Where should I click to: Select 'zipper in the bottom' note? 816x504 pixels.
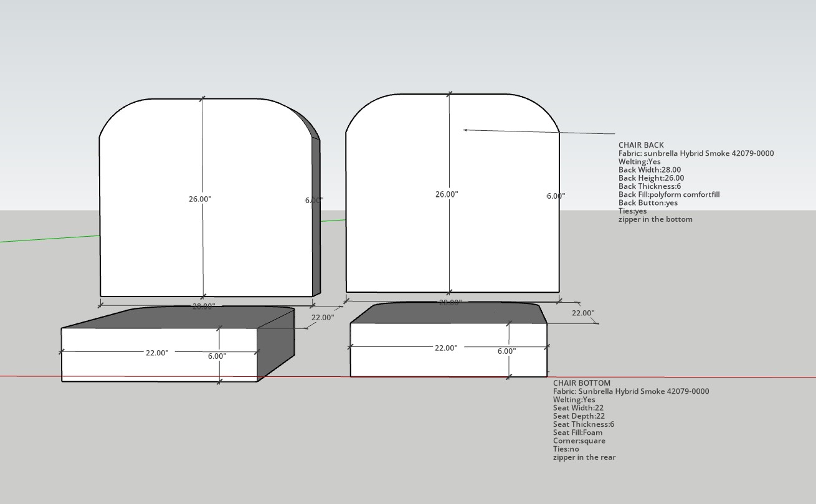click(x=655, y=219)
